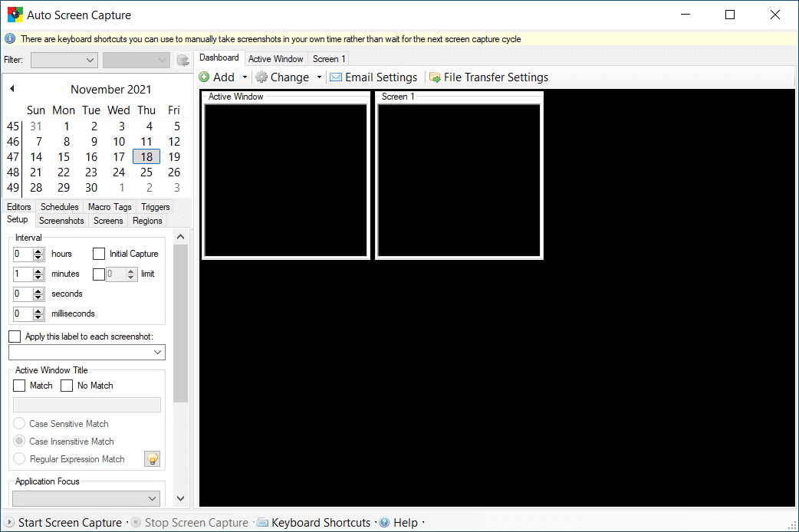Select November 18 in calendar
Image resolution: width=799 pixels, height=532 pixels.
click(x=146, y=157)
